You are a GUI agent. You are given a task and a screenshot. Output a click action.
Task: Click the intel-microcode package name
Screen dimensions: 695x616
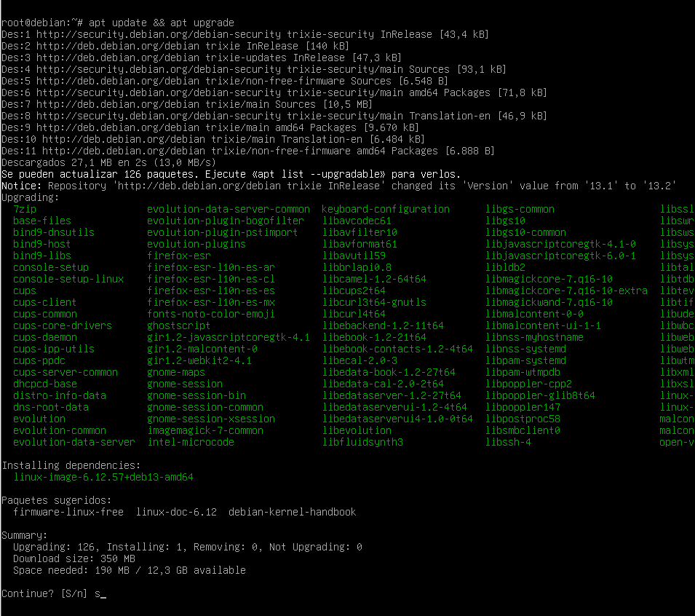pos(190,442)
